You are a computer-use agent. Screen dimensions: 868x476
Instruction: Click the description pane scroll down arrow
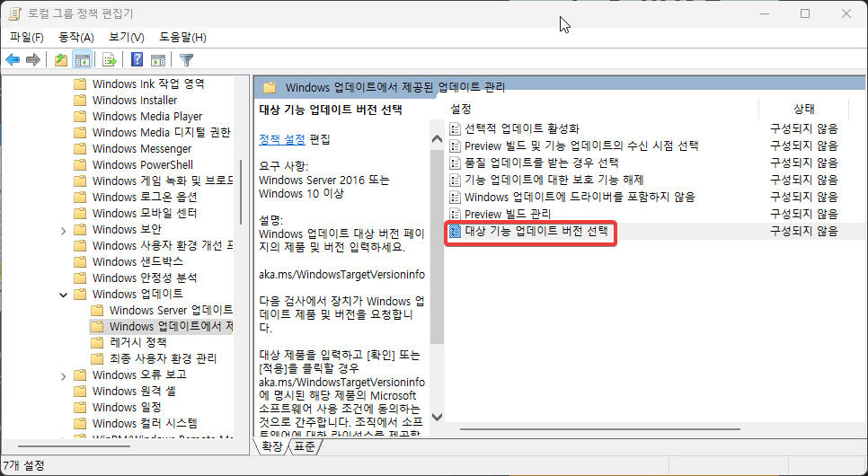[x=437, y=417]
